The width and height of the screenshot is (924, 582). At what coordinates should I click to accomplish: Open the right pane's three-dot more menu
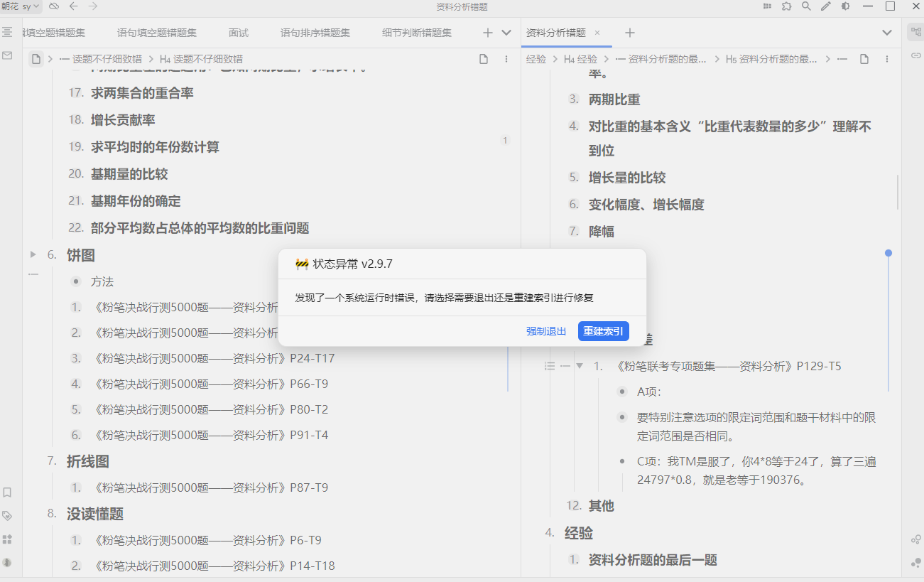(x=887, y=59)
